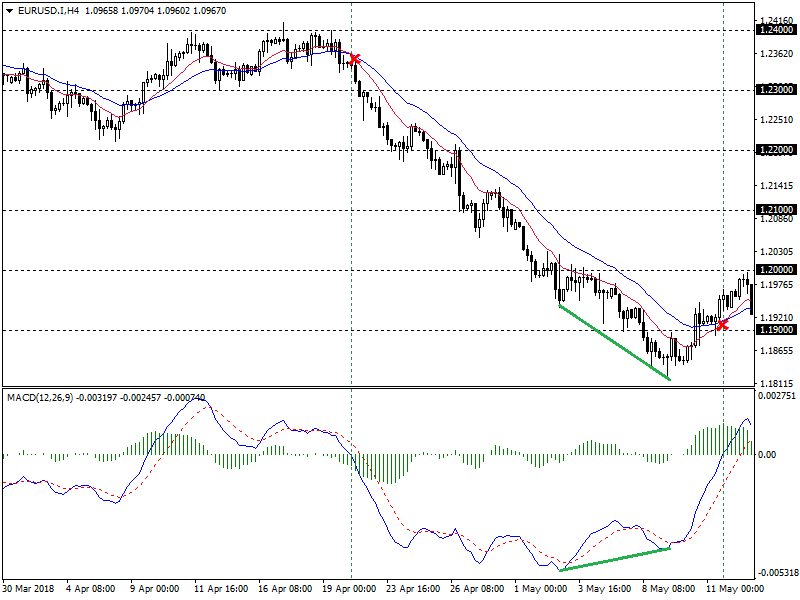
Task: Click the 1.23620 price scale value
Action: coord(777,54)
